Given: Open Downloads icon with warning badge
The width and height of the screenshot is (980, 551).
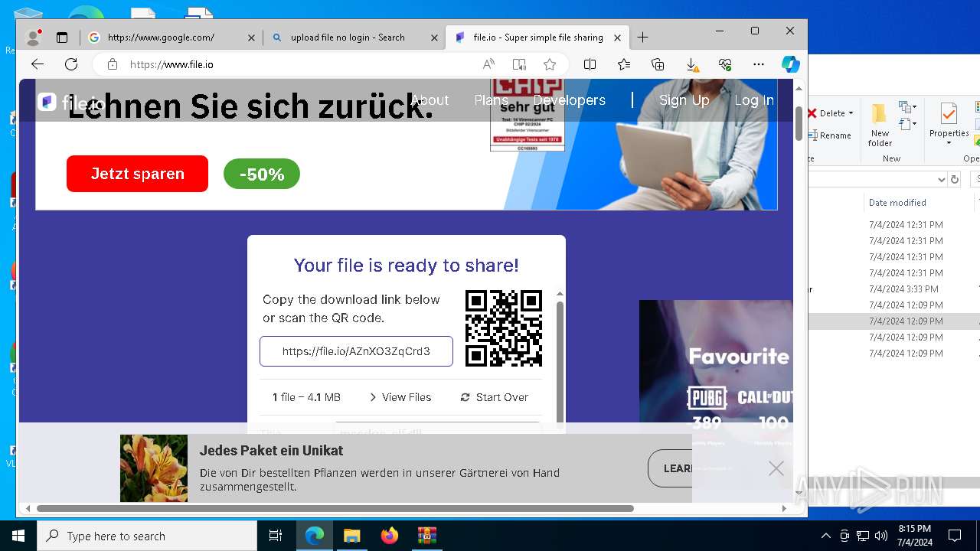Looking at the screenshot, I should [691, 64].
